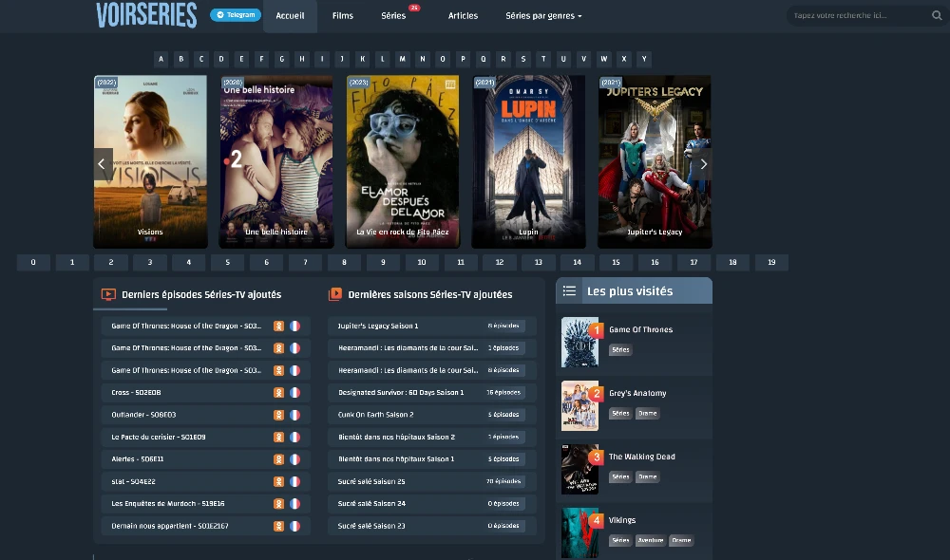This screenshot has width=950, height=560.
Task: Open Bientôt dans nos hôpitaux Saison 2
Action: tap(396, 438)
